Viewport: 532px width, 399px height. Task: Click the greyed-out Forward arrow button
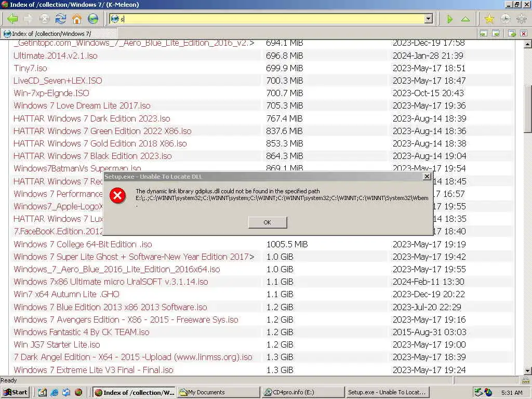(28, 19)
